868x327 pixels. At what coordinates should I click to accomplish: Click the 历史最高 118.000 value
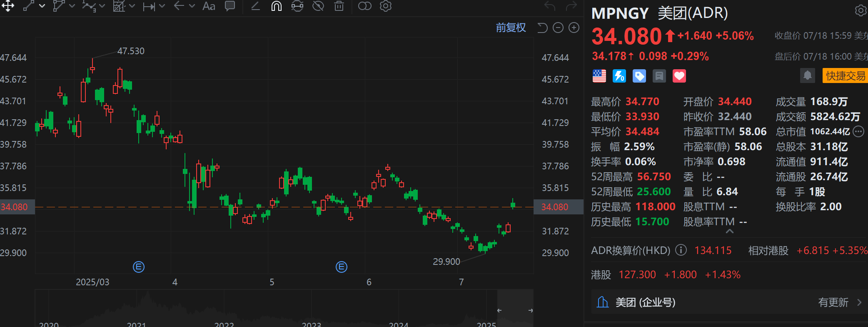(656, 207)
